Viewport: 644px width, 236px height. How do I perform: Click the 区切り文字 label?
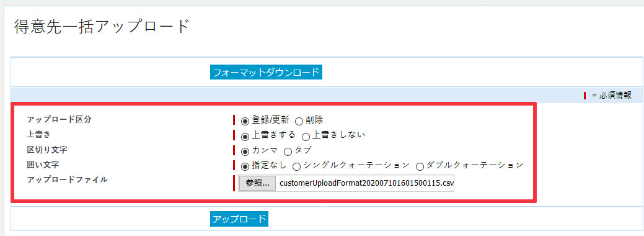click(x=47, y=150)
